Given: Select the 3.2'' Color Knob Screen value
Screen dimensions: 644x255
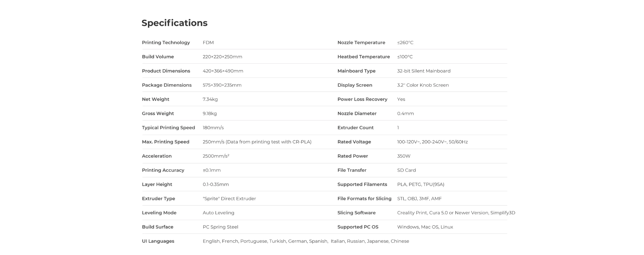Looking at the screenshot, I should click(x=423, y=85).
